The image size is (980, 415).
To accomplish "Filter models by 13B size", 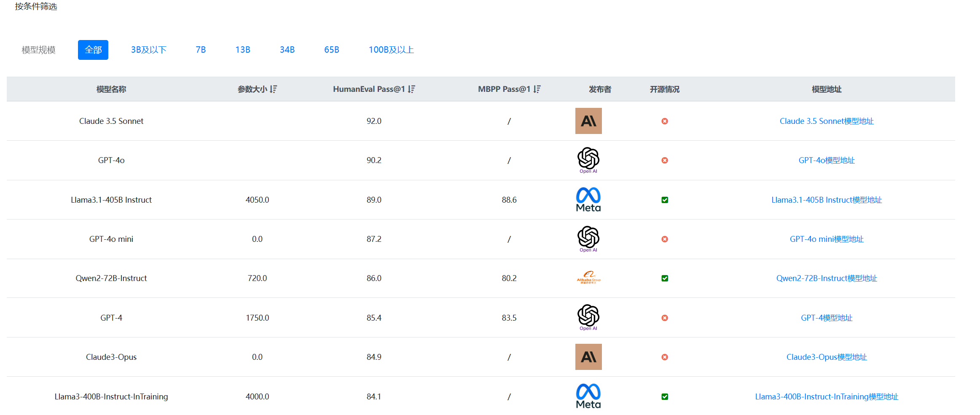I will click(243, 50).
